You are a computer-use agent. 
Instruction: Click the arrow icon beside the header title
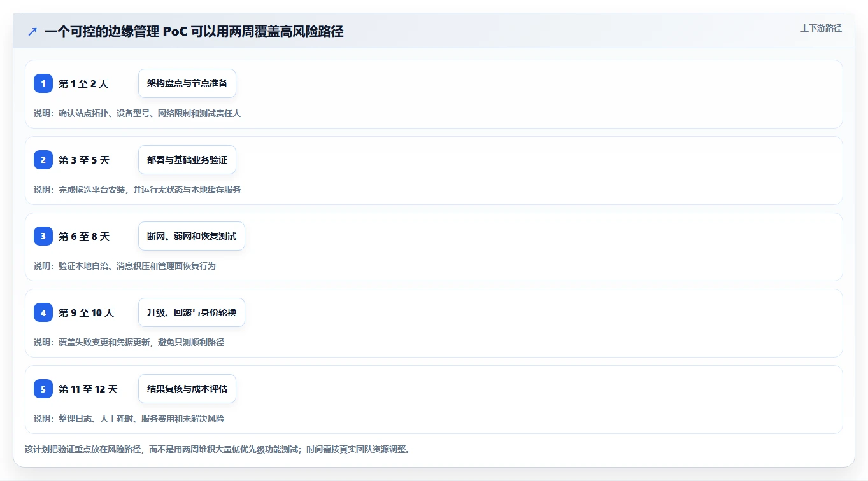(32, 31)
